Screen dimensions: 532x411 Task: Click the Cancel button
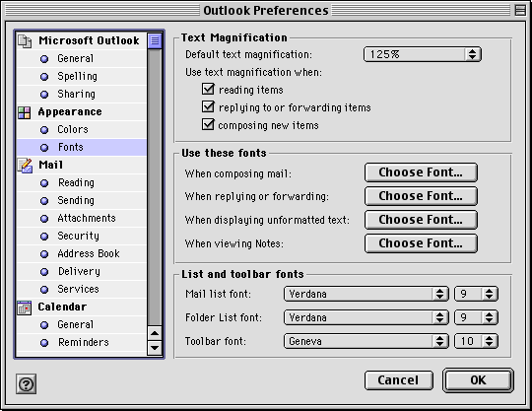399,380
